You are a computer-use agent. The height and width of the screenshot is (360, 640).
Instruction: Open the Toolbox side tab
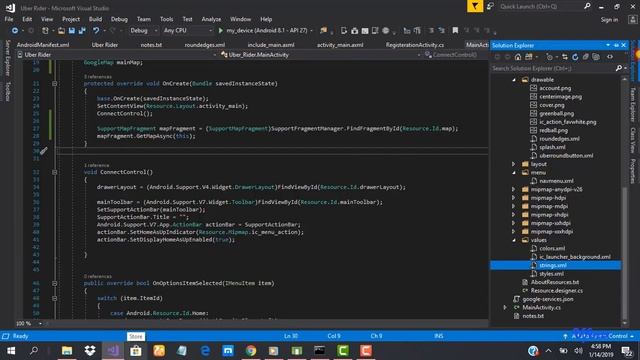click(7, 91)
